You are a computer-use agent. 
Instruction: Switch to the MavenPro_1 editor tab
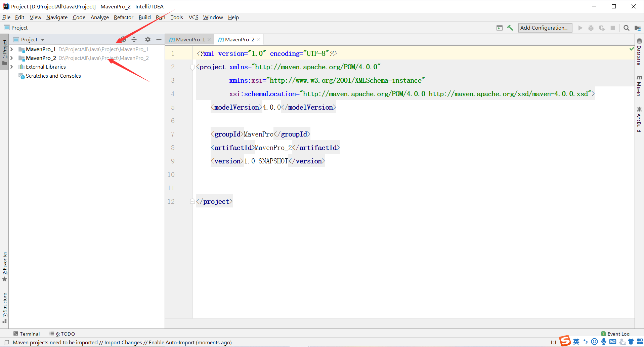point(190,39)
